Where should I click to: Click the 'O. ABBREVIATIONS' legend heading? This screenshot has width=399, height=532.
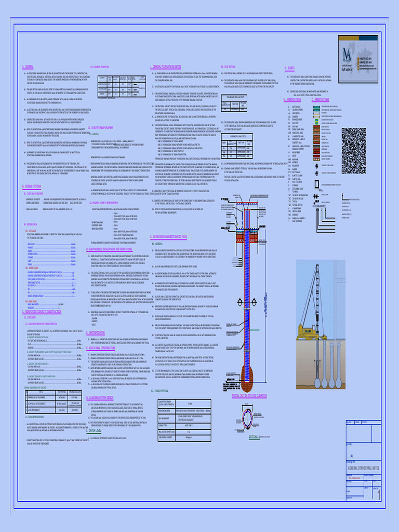(x=320, y=100)
